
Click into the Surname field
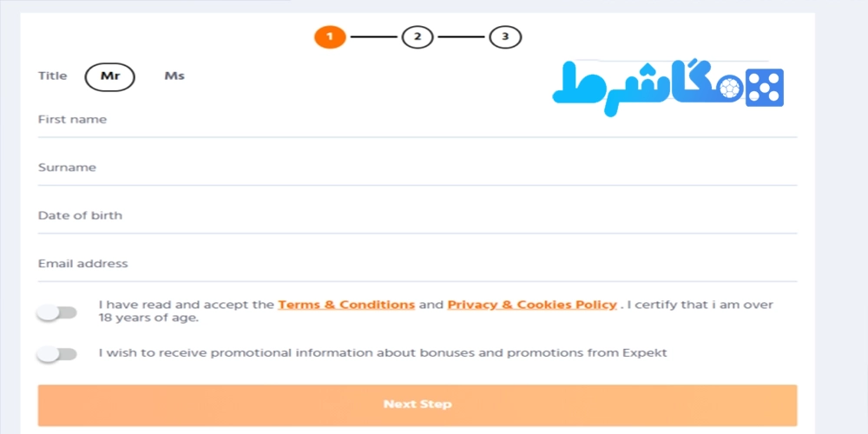pos(418,168)
